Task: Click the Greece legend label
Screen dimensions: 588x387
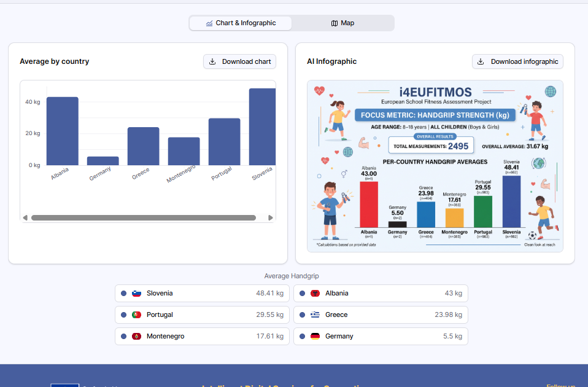Action: (x=336, y=315)
